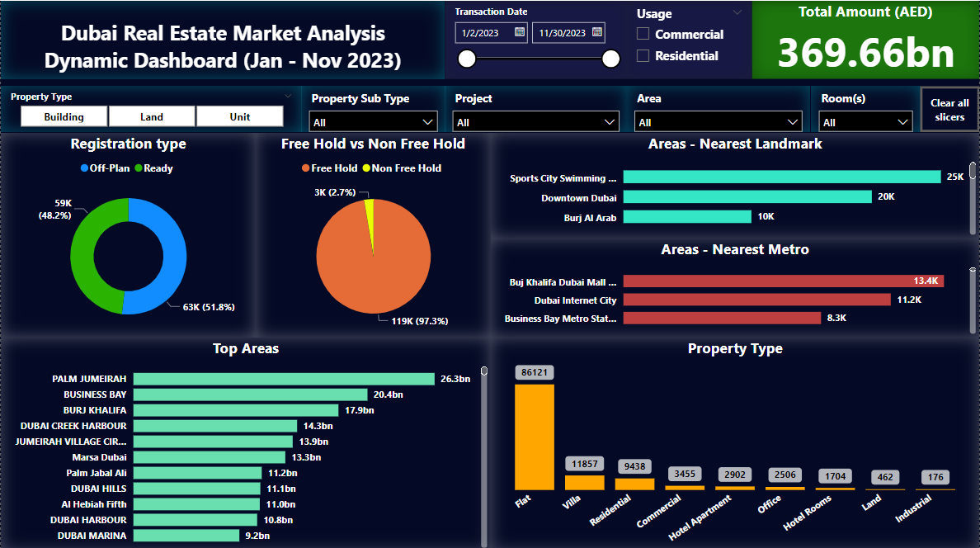Click the Ready legend color marker

(x=138, y=168)
